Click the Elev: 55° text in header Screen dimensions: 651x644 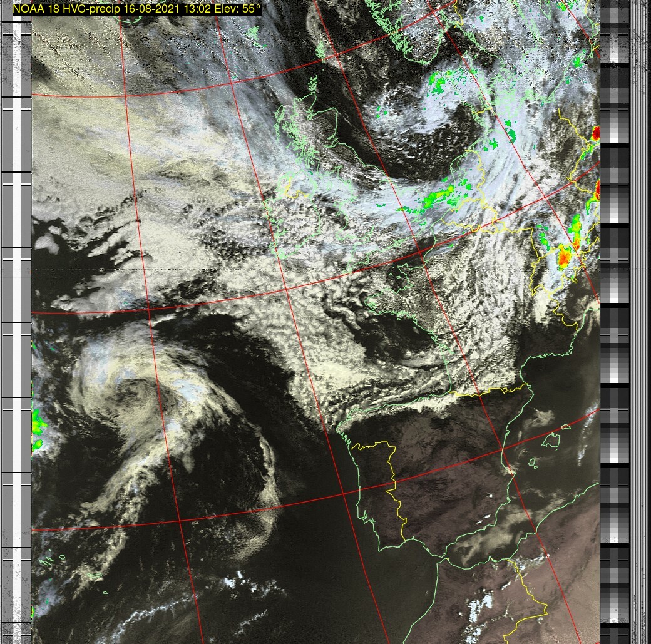(x=238, y=9)
